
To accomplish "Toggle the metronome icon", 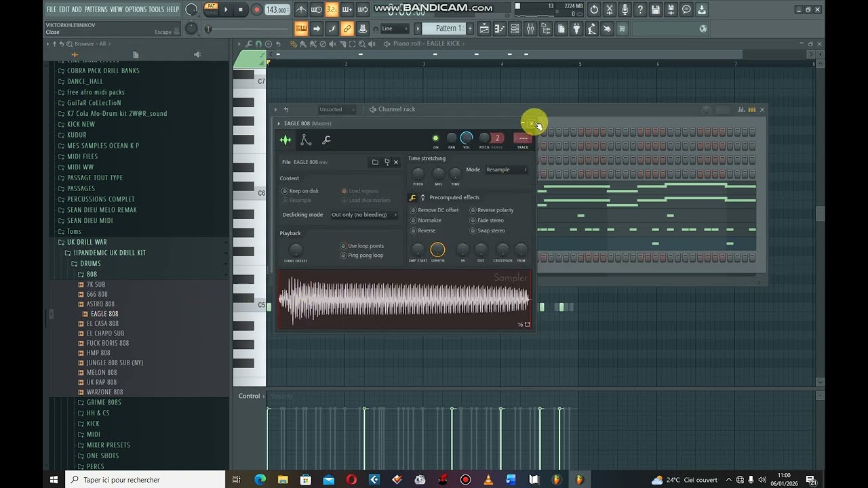I will [301, 9].
